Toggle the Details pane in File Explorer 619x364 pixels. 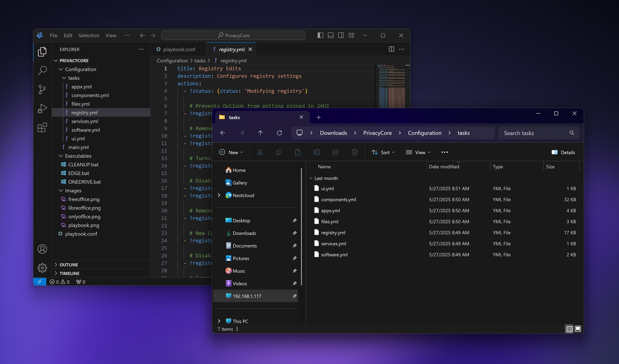(563, 152)
